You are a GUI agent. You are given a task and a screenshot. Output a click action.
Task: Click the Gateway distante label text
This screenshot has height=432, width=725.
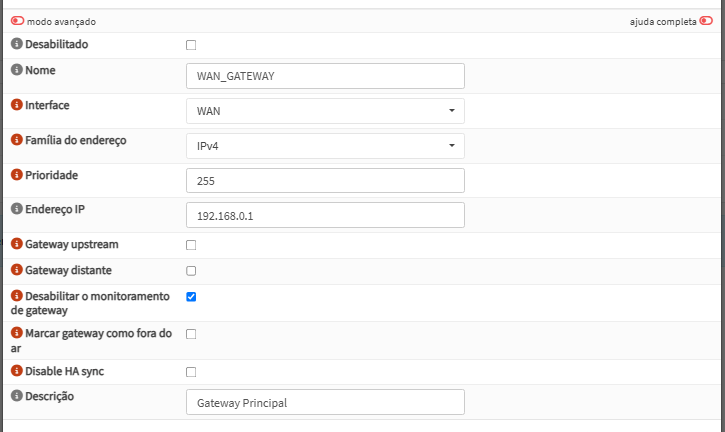[x=68, y=270]
